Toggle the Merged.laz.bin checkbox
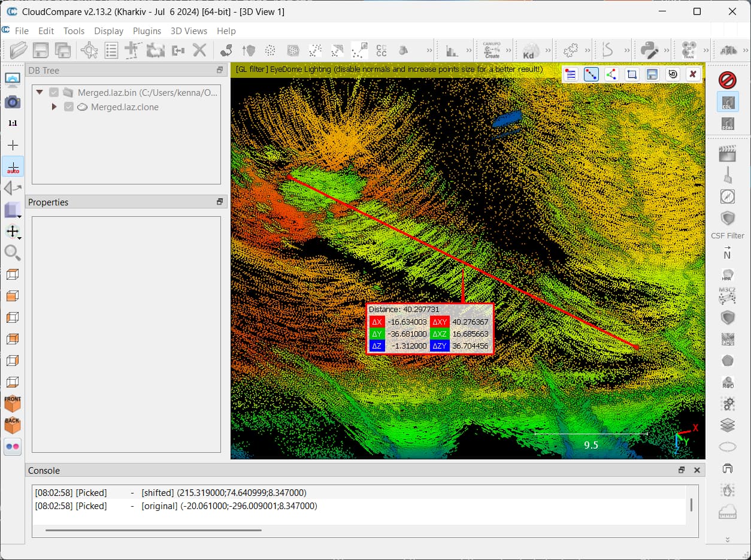 tap(54, 93)
